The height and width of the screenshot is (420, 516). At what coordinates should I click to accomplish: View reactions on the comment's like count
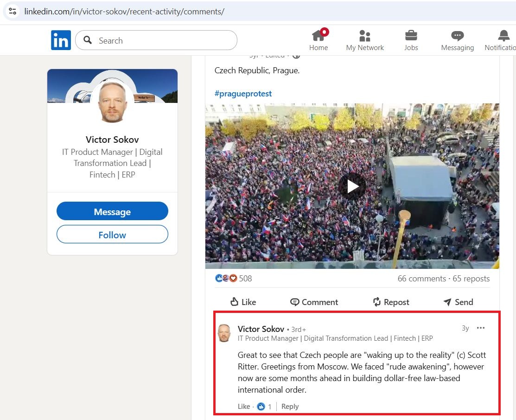(262, 406)
